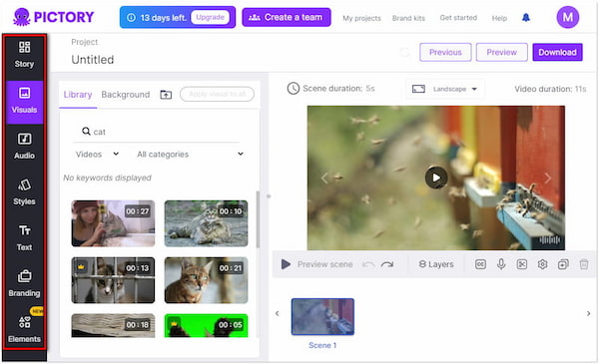Screen dimensions: 599x364
Task: Open the Text tool in sidebar
Action: coord(24,237)
